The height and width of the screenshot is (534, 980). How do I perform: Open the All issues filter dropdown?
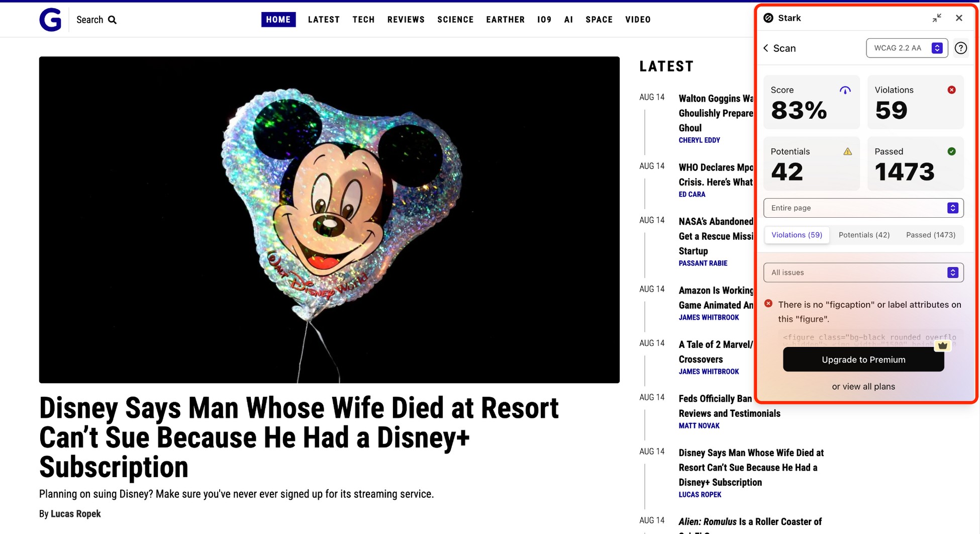[x=863, y=273]
